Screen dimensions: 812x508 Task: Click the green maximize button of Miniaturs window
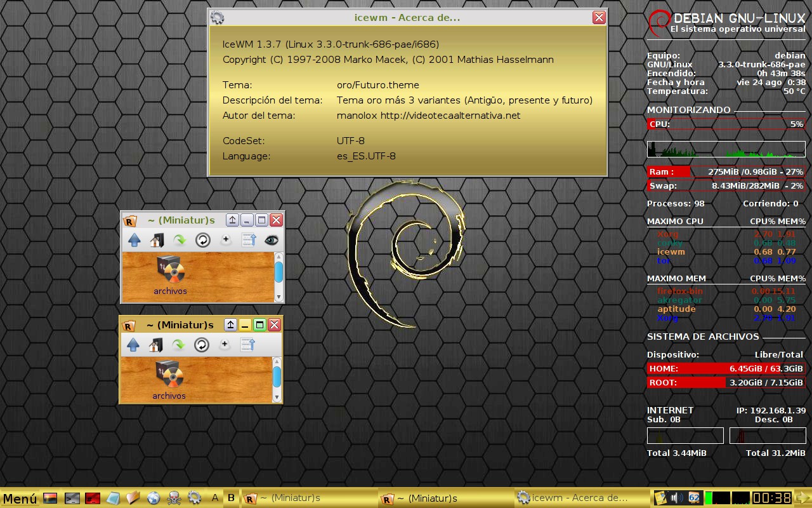click(259, 325)
